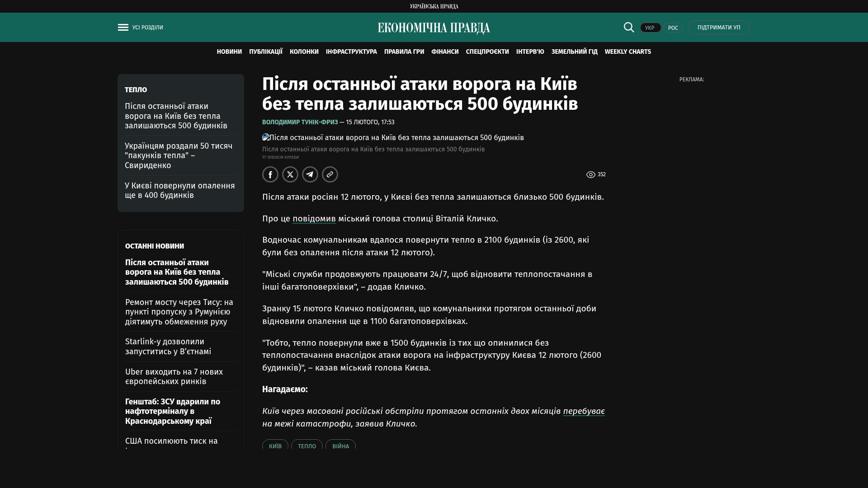Copy article link icon
Screen dimensions: 868x488
click(x=330, y=174)
